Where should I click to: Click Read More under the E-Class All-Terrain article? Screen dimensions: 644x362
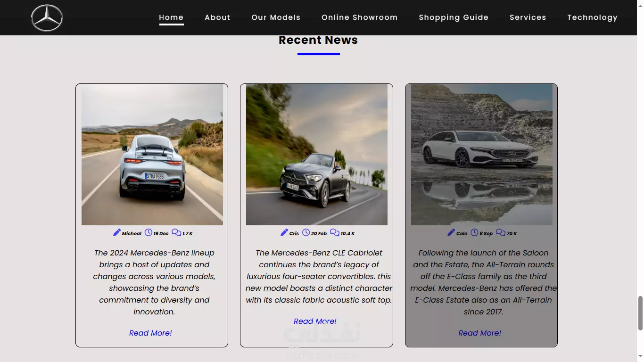[x=479, y=333]
